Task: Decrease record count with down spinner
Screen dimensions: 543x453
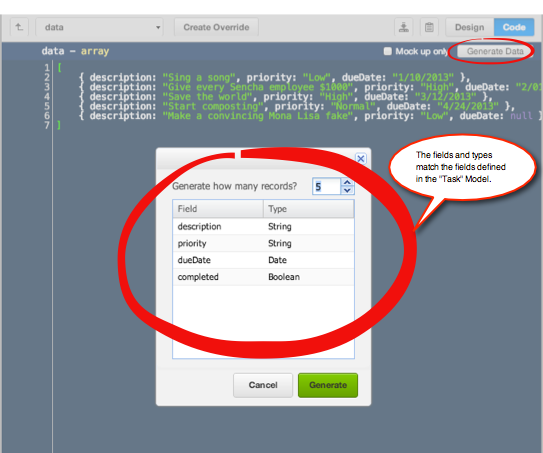Action: coord(347,190)
